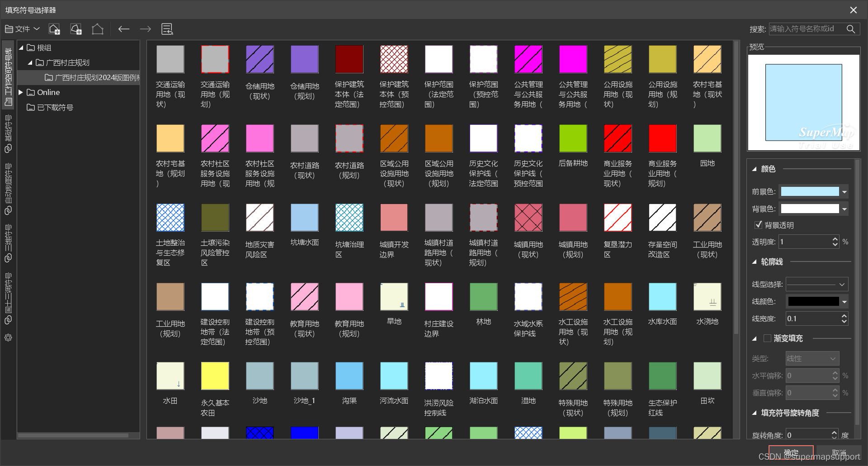Click the symbol search input field

pyautogui.click(x=806, y=29)
